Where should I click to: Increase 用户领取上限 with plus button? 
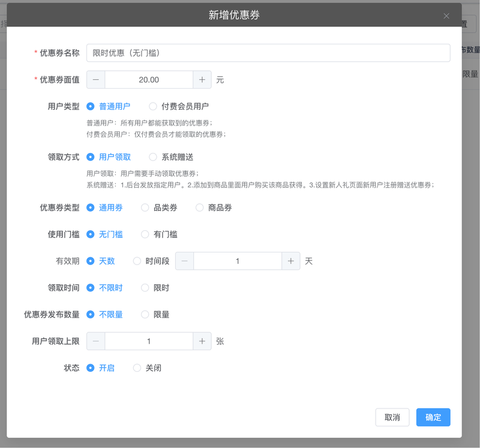coord(202,341)
